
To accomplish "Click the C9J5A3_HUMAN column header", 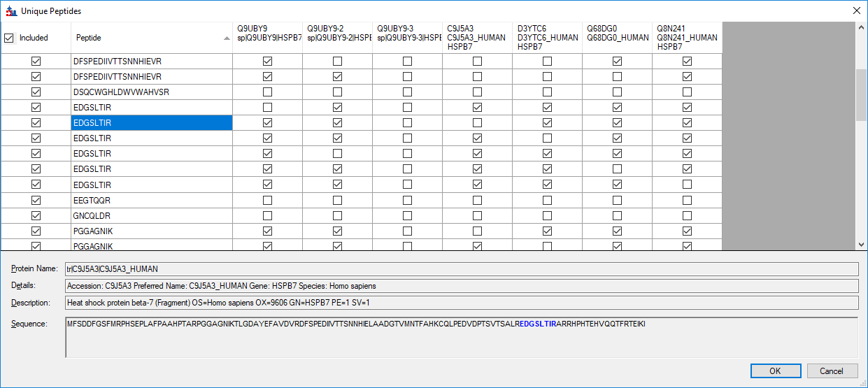I will pyautogui.click(x=477, y=38).
